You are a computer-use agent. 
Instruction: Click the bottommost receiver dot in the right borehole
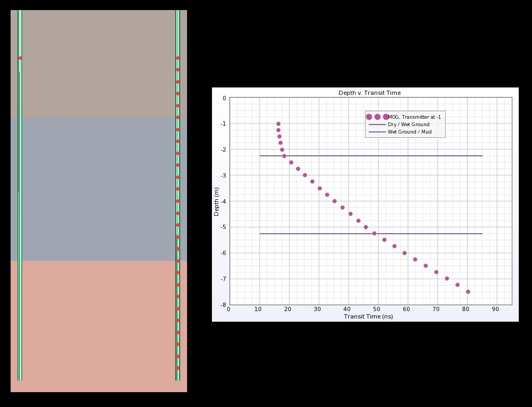click(178, 368)
